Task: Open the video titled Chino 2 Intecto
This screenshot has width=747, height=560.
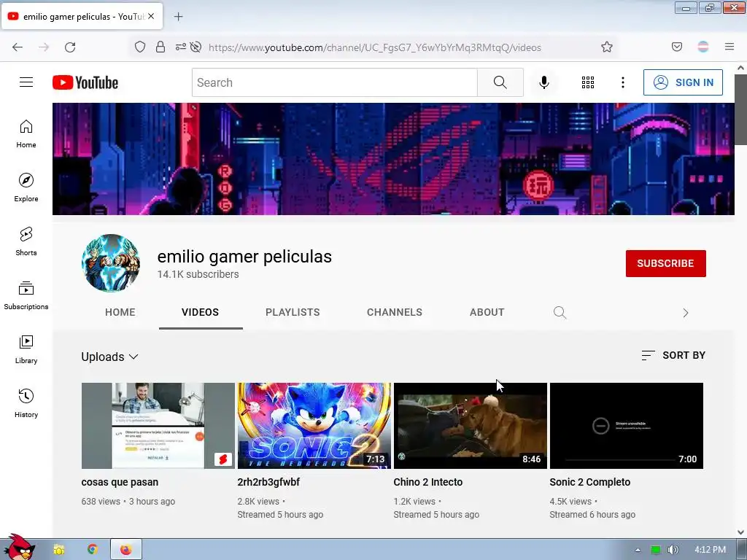Action: 427,482
